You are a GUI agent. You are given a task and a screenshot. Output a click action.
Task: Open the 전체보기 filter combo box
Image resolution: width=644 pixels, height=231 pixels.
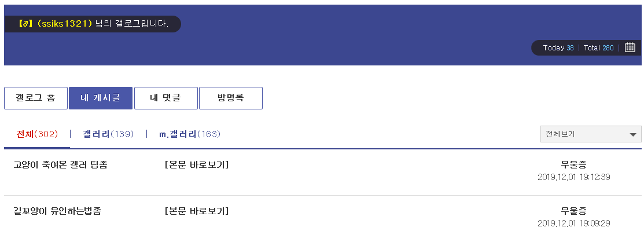tap(591, 134)
